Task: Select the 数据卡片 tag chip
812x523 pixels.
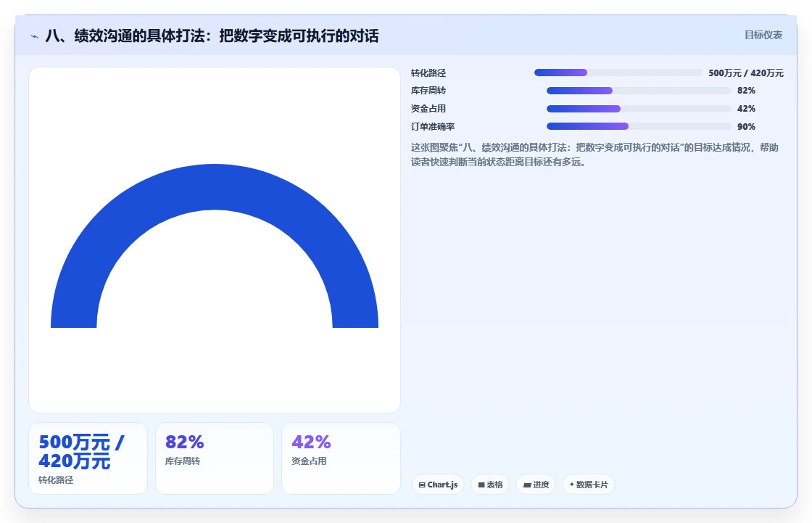Action: (589, 485)
